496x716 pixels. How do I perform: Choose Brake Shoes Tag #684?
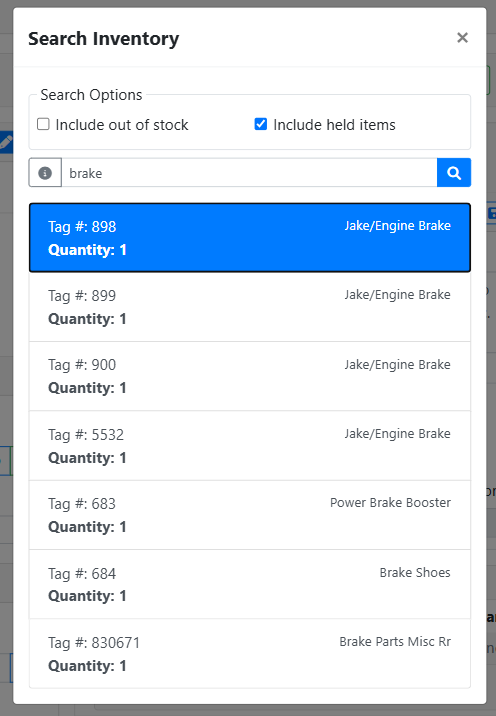[x=250, y=584]
